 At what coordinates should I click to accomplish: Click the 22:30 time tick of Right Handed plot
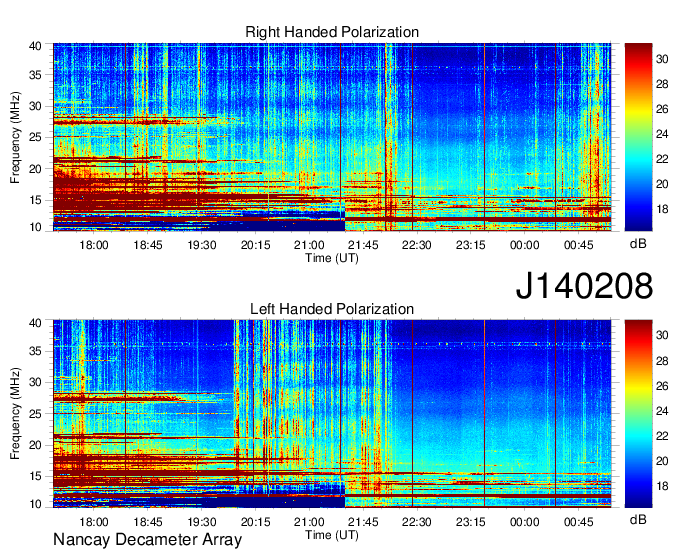click(x=417, y=245)
